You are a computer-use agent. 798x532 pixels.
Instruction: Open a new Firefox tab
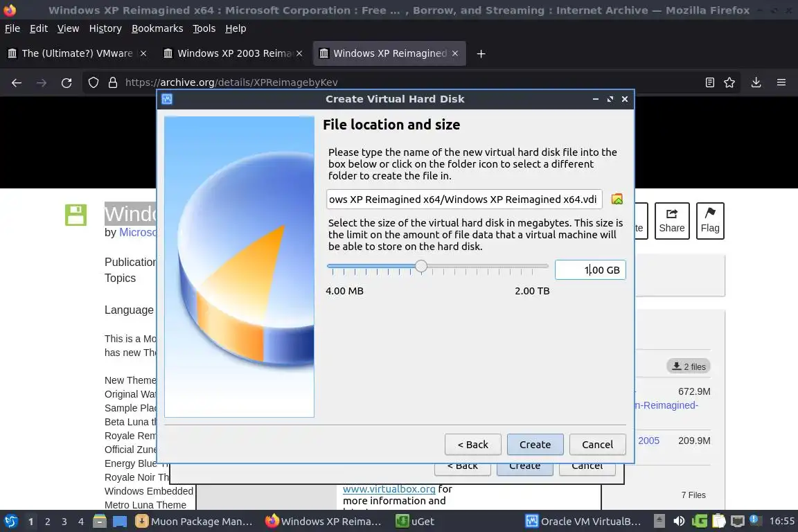(x=481, y=53)
